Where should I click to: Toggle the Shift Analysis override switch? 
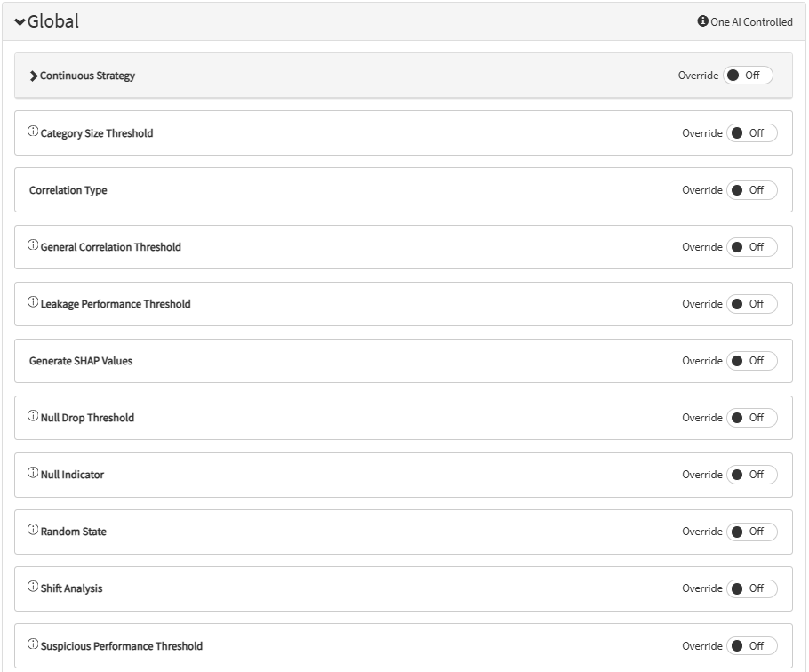click(x=751, y=588)
